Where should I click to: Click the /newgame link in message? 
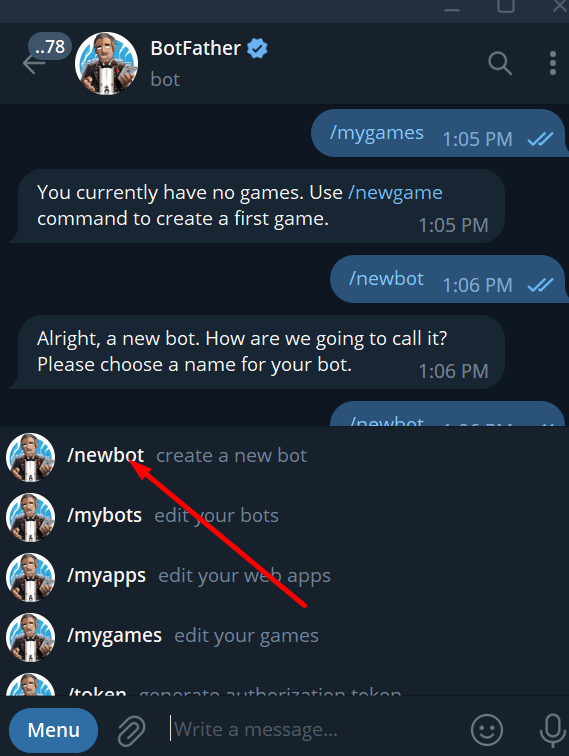click(395, 193)
